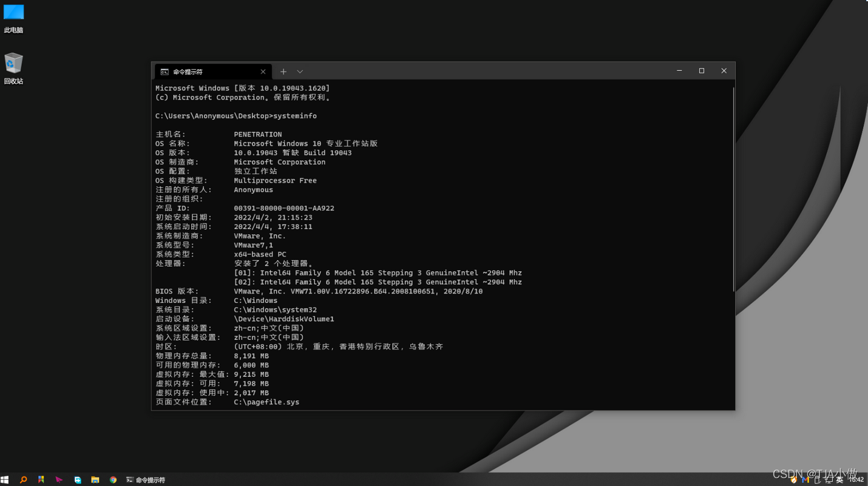This screenshot has width=868, height=486.
Task: Click the system model "VMware7,1"
Action: tap(254, 245)
